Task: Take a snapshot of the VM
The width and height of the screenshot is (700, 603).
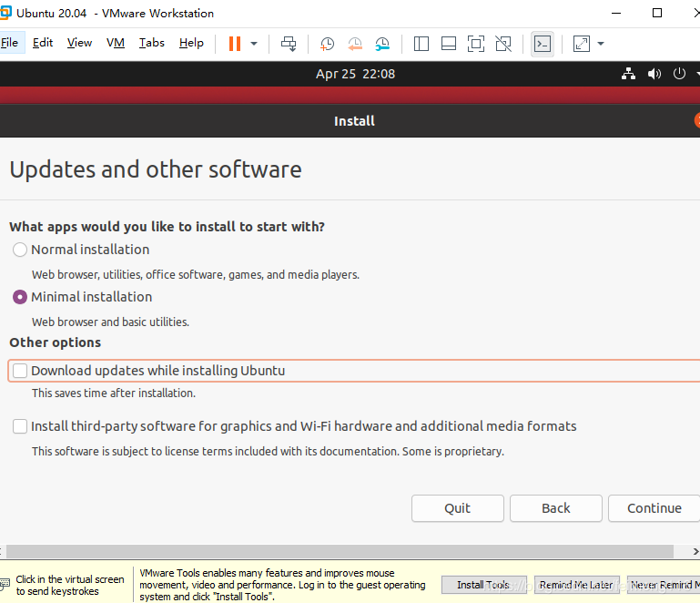Action: coord(327,44)
